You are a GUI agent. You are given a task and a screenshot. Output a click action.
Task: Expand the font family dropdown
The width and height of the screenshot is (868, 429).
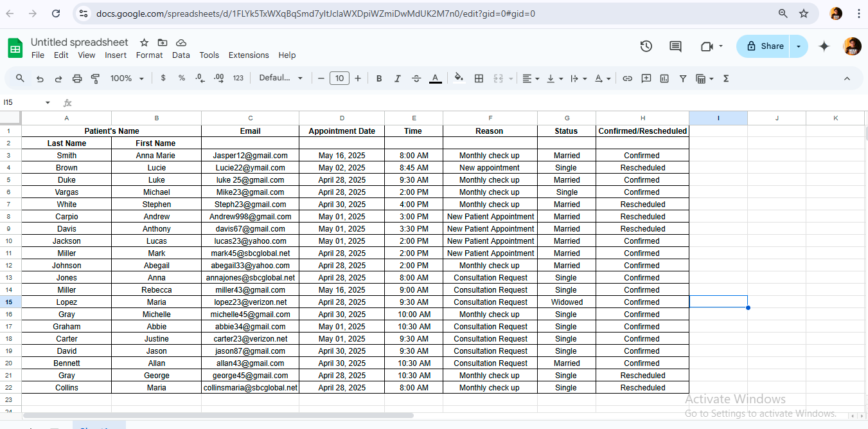pyautogui.click(x=281, y=78)
